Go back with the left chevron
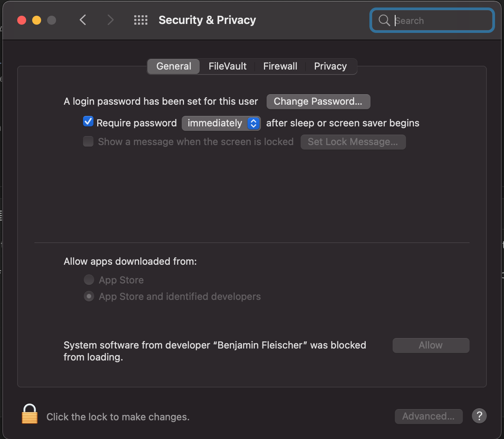This screenshot has height=439, width=504. [83, 20]
